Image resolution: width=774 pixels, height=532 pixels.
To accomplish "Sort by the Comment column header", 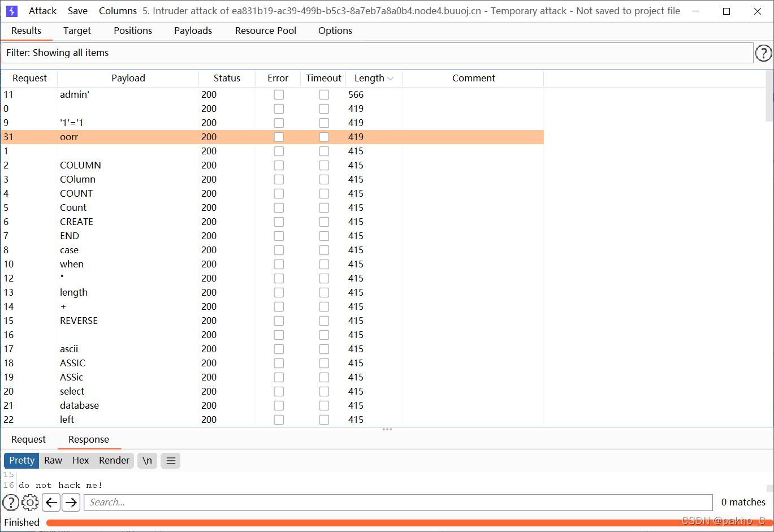I will click(473, 79).
